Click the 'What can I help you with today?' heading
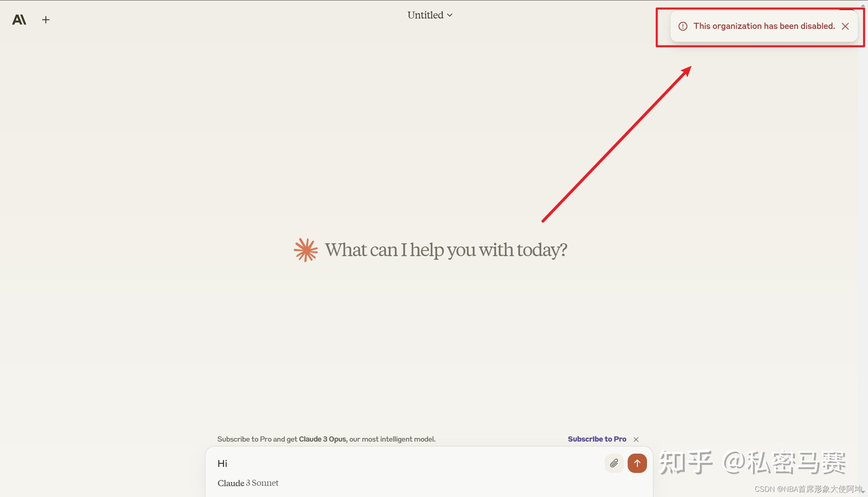Screen dimensions: 868x497 click(x=446, y=250)
